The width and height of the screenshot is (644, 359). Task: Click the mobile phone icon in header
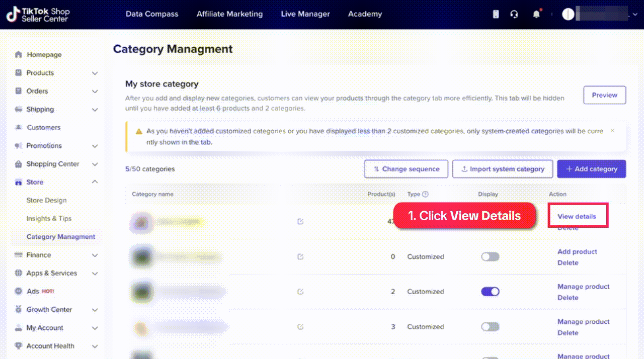[496, 14]
